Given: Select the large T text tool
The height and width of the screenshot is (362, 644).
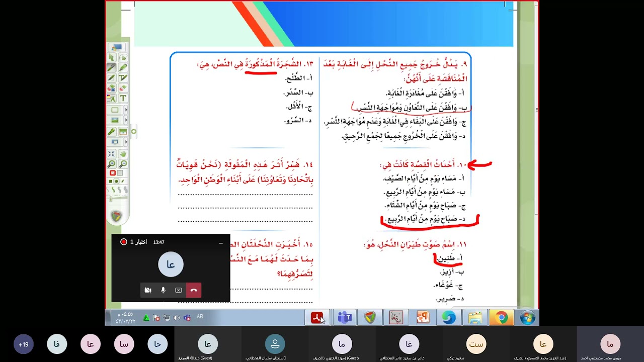Looking at the screenshot, I should (x=123, y=98).
